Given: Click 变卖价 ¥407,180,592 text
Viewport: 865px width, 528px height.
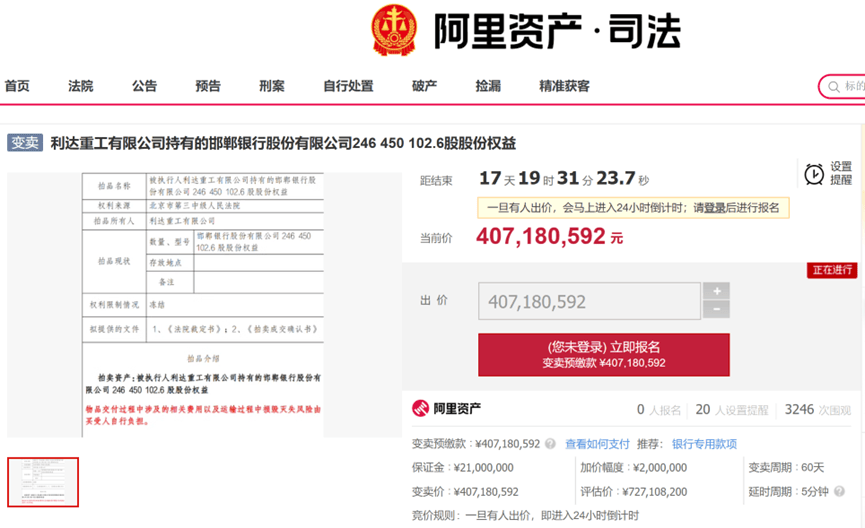Looking at the screenshot, I should (x=465, y=491).
